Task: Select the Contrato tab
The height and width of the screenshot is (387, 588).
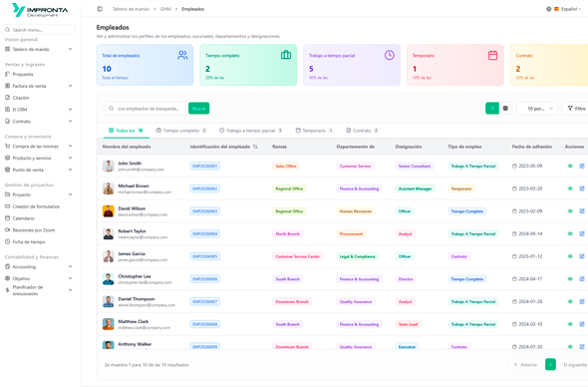Action: [362, 131]
